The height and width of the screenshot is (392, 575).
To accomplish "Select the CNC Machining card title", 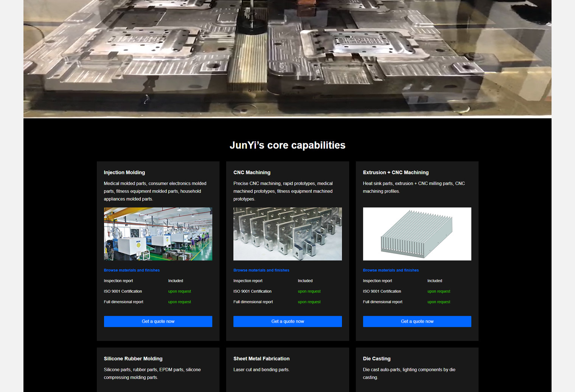I will pos(252,172).
